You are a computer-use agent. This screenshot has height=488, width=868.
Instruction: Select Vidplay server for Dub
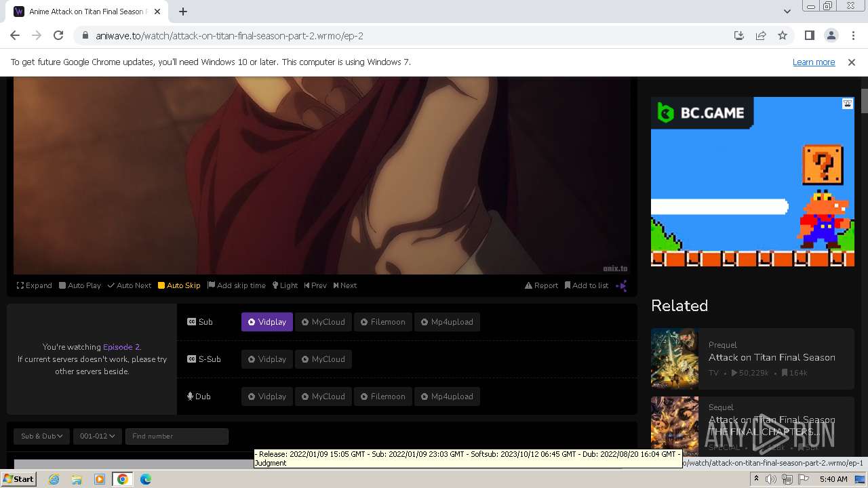click(267, 396)
